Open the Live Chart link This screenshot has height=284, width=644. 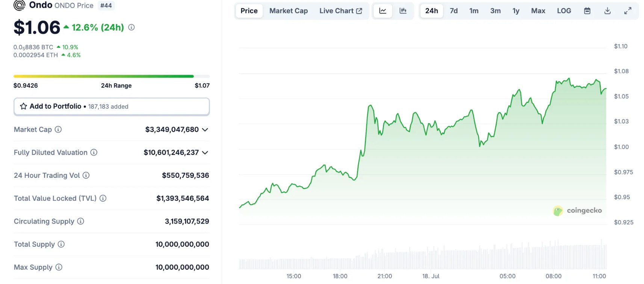341,11
